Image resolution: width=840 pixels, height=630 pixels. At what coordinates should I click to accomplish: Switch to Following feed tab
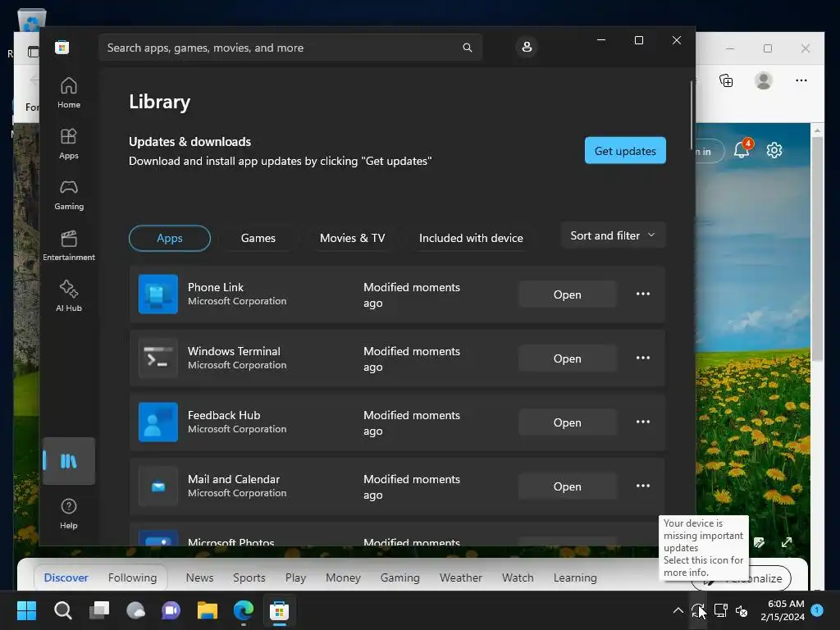tap(132, 577)
